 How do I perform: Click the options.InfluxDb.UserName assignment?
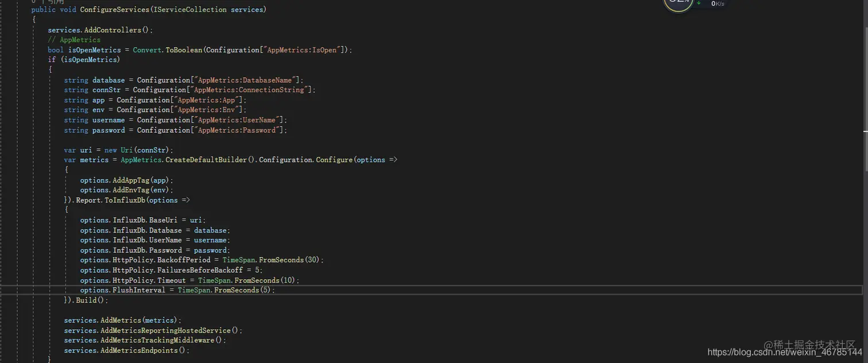click(x=155, y=240)
